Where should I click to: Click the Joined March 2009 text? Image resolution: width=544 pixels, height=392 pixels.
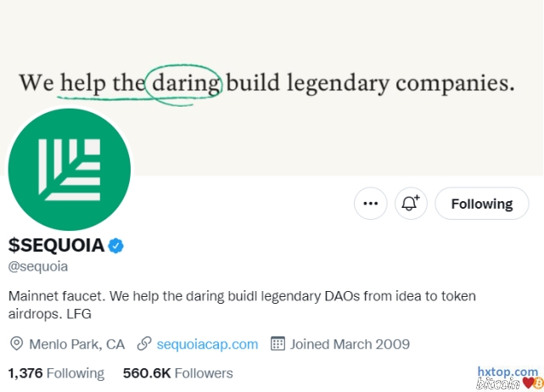[x=350, y=344]
